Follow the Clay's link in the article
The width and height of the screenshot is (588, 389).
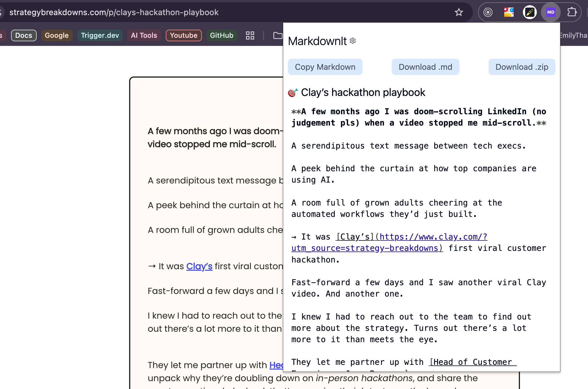(x=199, y=266)
